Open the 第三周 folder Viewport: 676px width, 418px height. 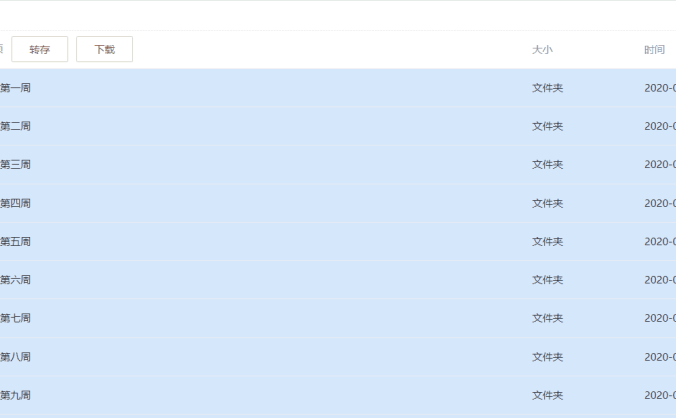[16, 165]
